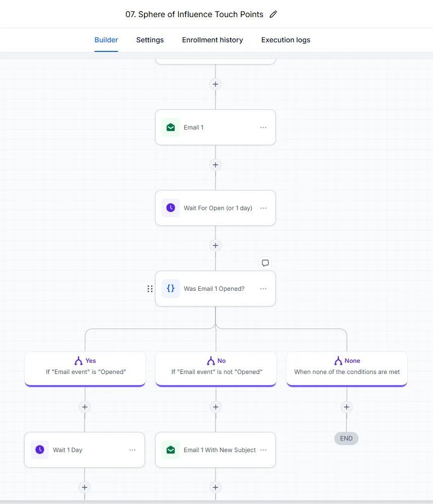Click the curly braces condition icon

(171, 288)
